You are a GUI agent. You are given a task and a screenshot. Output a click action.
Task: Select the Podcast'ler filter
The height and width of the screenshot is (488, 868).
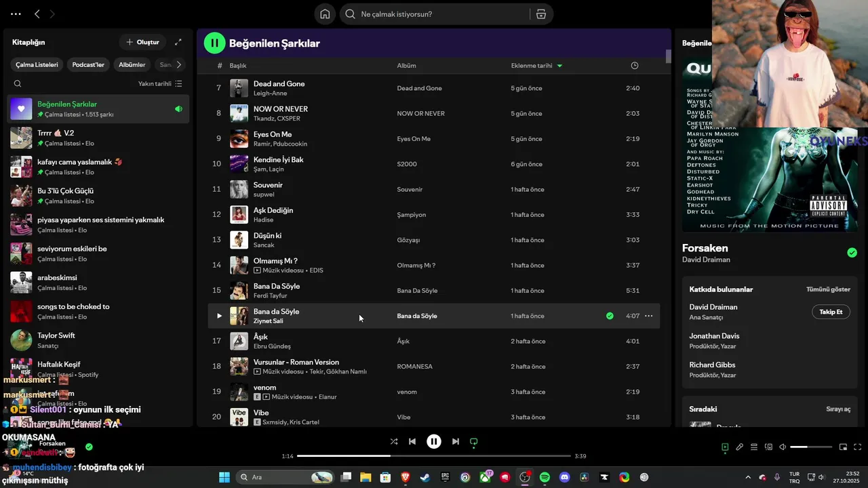pyautogui.click(x=88, y=65)
